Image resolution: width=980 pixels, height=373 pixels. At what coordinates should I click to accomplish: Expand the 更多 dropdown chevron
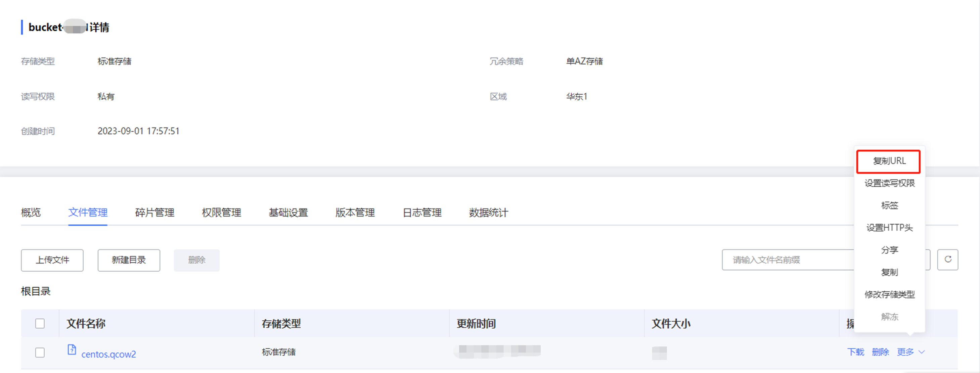(922, 352)
